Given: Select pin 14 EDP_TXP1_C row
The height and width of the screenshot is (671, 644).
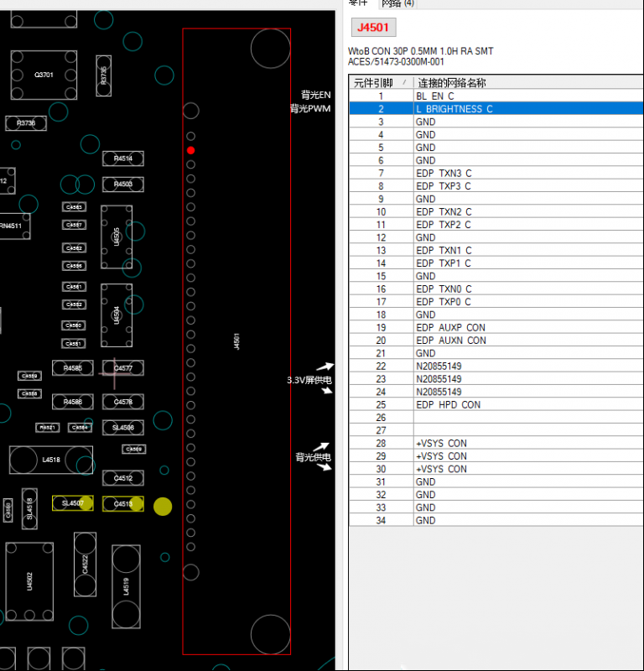Looking at the screenshot, I should coord(496,263).
